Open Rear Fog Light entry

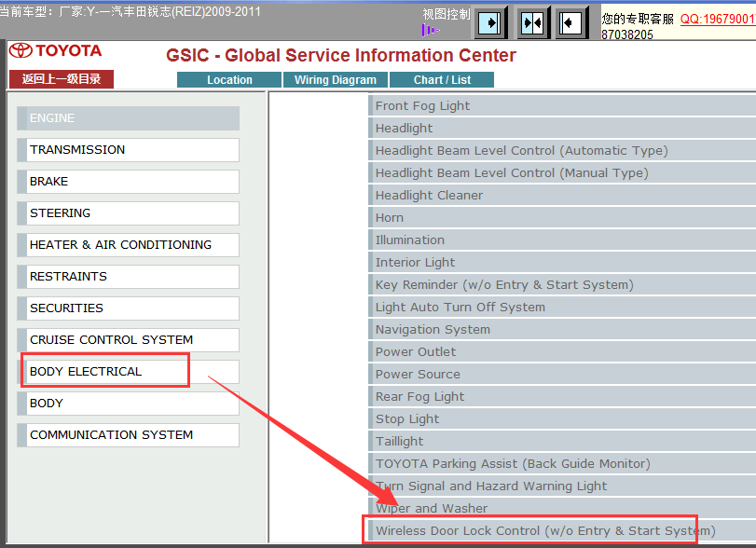(x=562, y=397)
